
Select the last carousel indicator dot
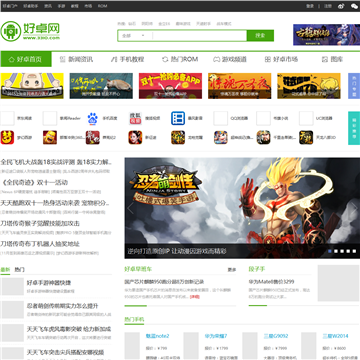(x=354, y=251)
